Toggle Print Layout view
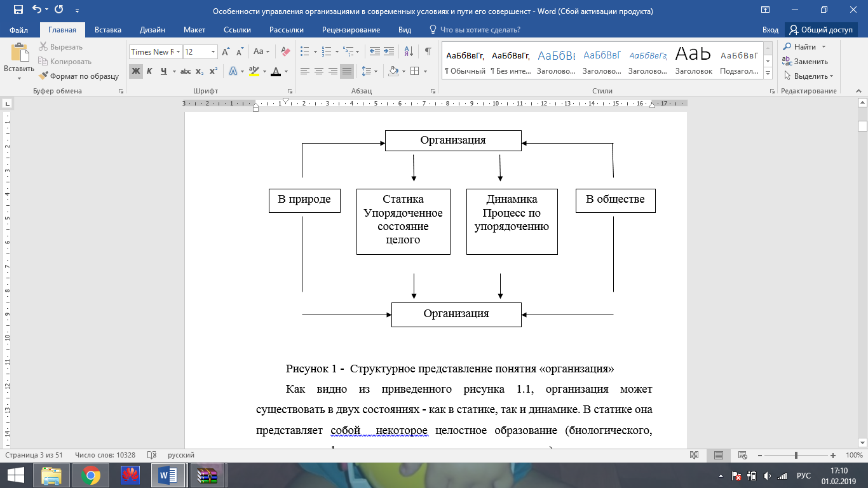The width and height of the screenshot is (868, 488). click(x=719, y=455)
